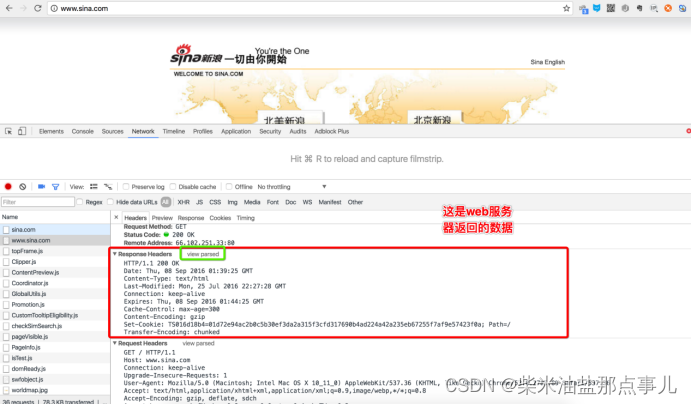This screenshot has width=692, height=405.
Task: Switch to the Security tab
Action: pos(270,131)
